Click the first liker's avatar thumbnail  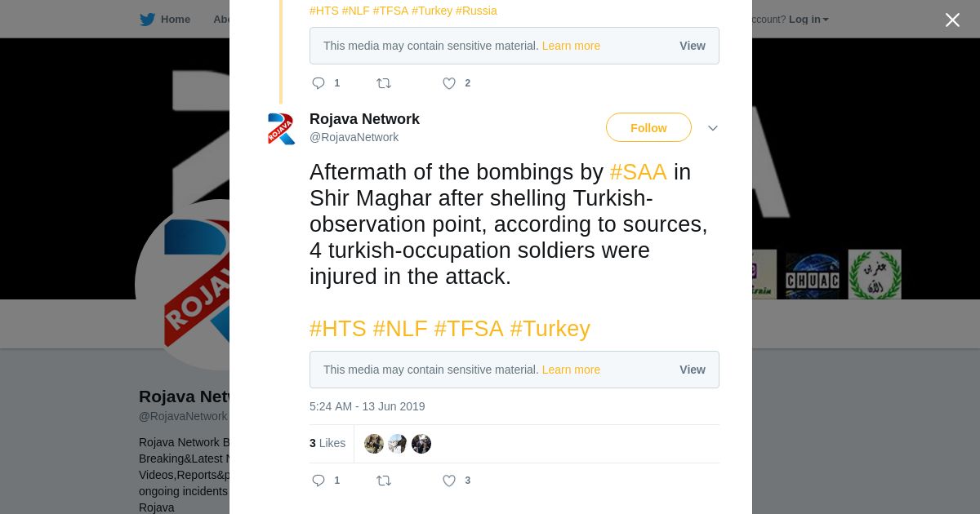coord(374,444)
